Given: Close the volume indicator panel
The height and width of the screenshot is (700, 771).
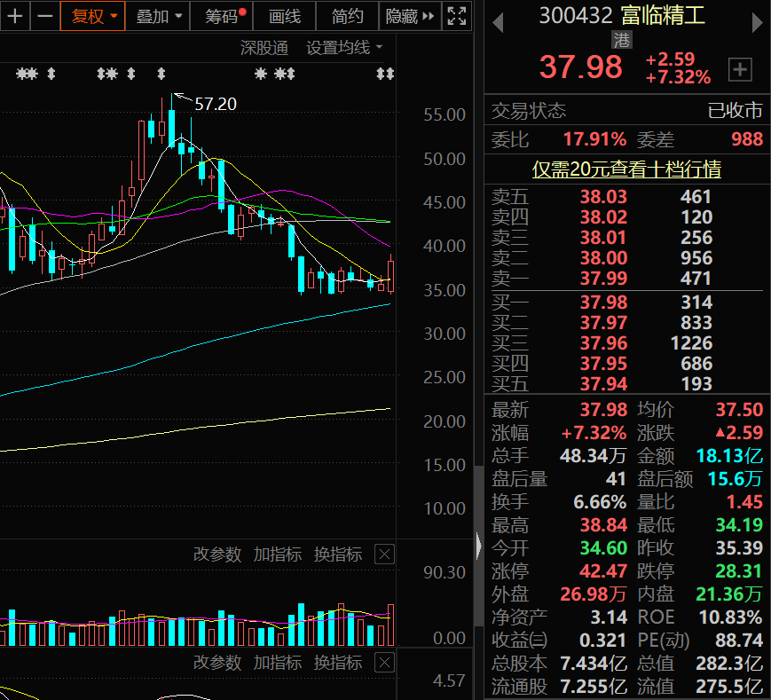Looking at the screenshot, I should [384, 554].
